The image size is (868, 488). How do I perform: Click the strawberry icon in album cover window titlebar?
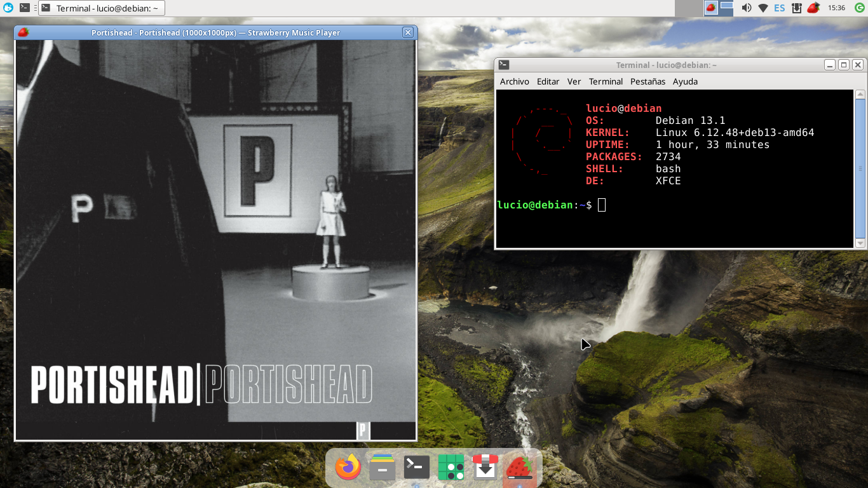click(23, 32)
